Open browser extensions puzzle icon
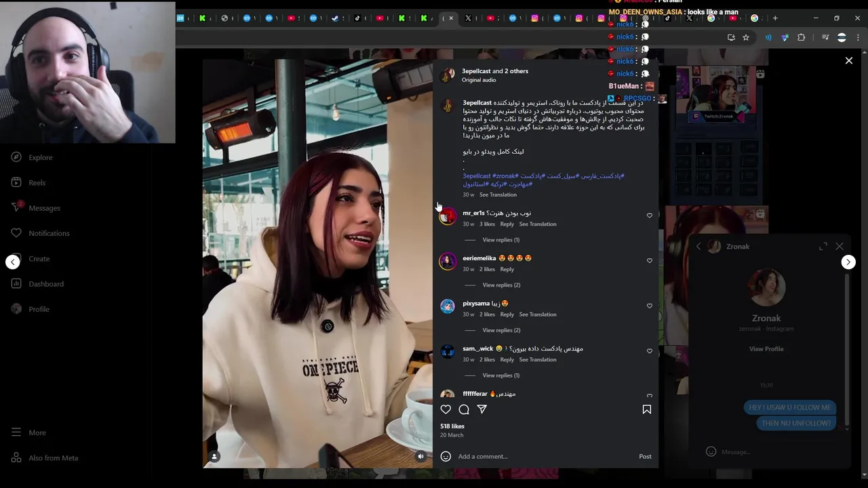The width and height of the screenshot is (868, 488). (802, 37)
